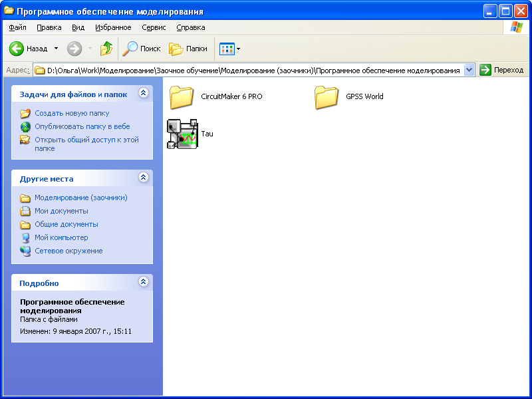The width and height of the screenshot is (532, 399).
Task: Click the Другие места header text
Action: pos(47,179)
